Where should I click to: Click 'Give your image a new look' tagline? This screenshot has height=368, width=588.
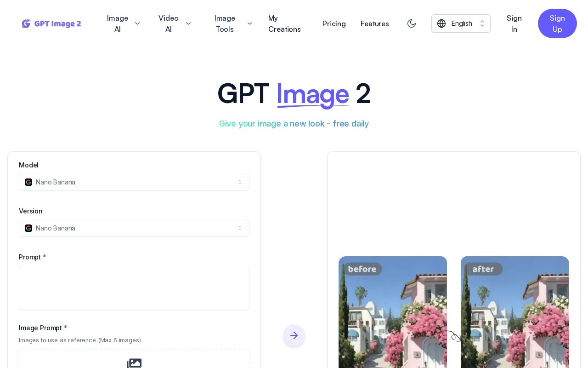pyautogui.click(x=294, y=124)
